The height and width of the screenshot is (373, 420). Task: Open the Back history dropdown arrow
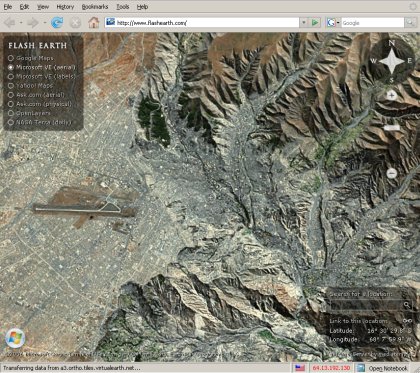[x=21, y=23]
